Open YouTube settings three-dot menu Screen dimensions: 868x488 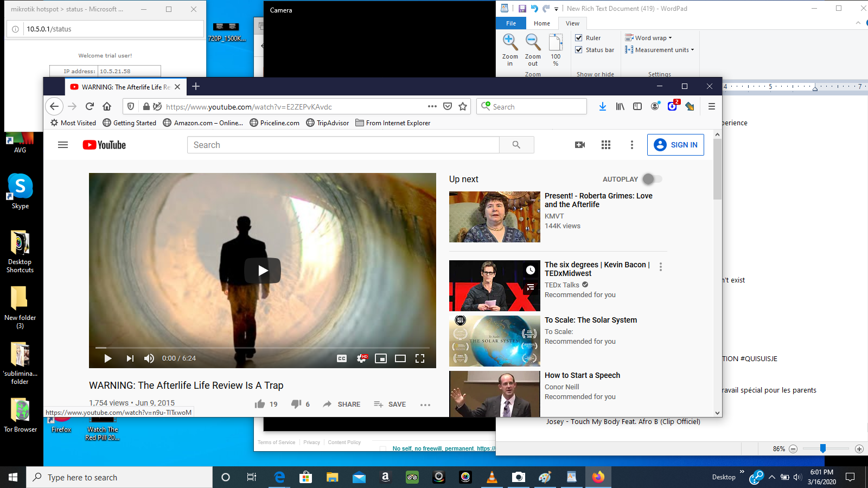[x=632, y=145]
